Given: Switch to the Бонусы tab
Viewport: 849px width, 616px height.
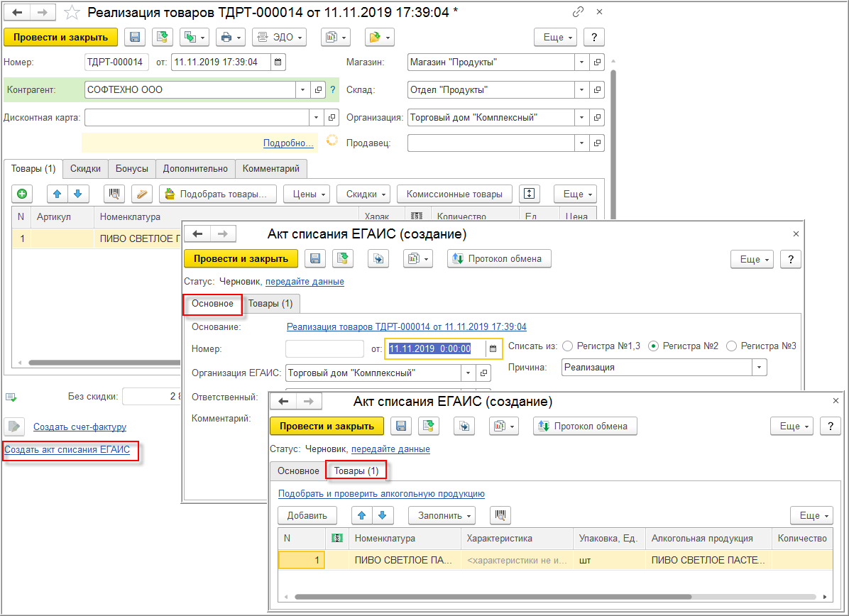Looking at the screenshot, I should click(131, 168).
